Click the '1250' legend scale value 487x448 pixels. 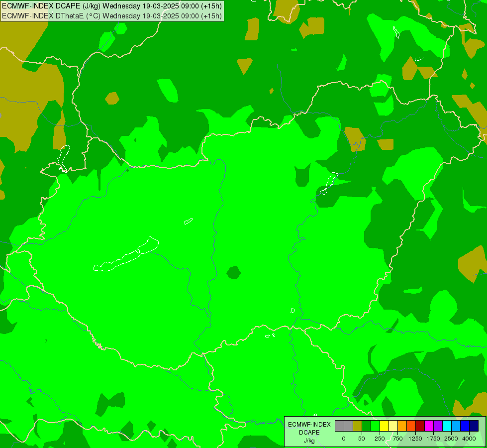[x=415, y=439]
